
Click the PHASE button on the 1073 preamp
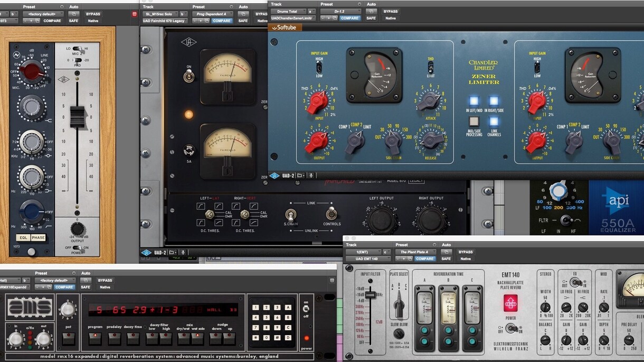point(39,238)
